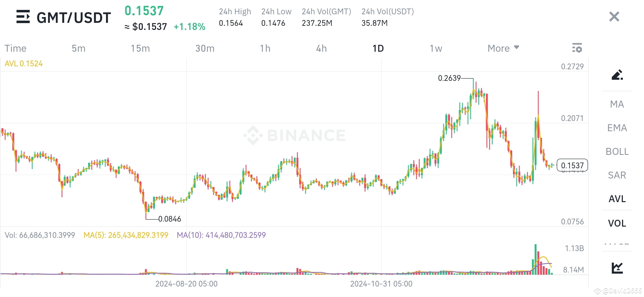Viewport: 644px width, 297px height.
Task: Toggle the AVL overlay off
Action: pos(617,199)
